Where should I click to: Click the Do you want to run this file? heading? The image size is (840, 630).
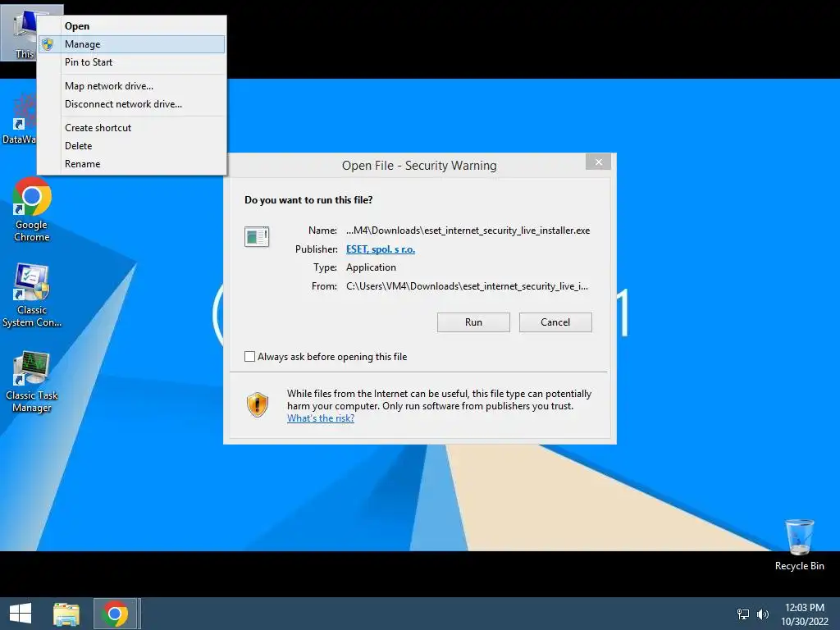point(308,200)
